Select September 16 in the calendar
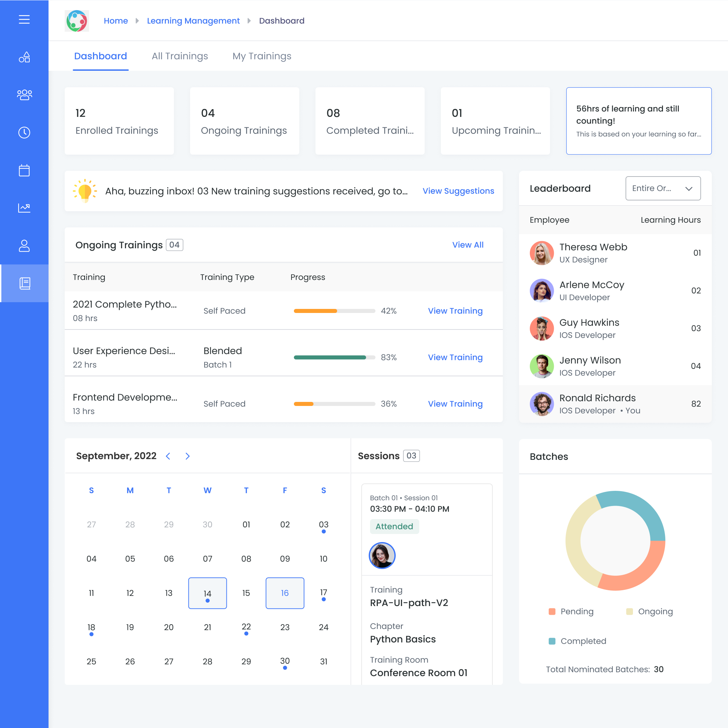This screenshot has width=728, height=728. tap(285, 593)
